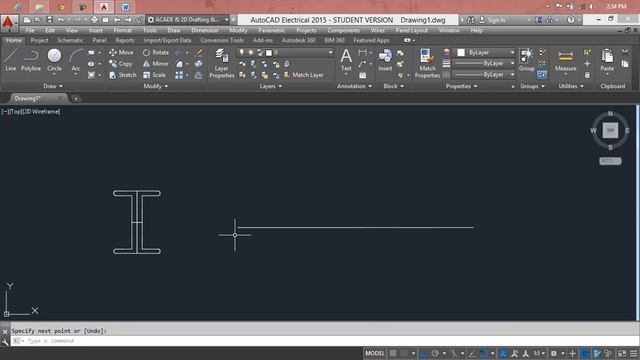This screenshot has width=640, height=360.
Task: Click the Scale command
Action: click(x=154, y=75)
